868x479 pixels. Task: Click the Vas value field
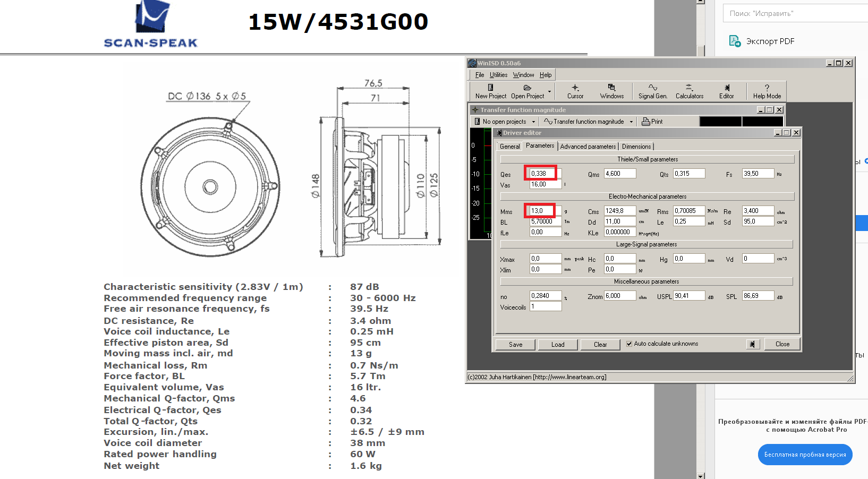[546, 184]
